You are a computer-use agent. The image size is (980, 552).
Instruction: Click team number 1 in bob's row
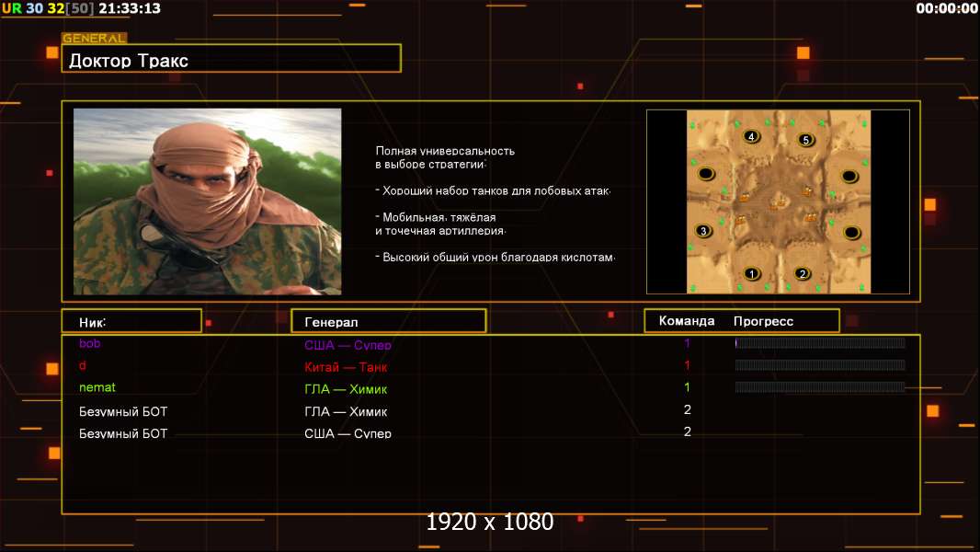(687, 342)
